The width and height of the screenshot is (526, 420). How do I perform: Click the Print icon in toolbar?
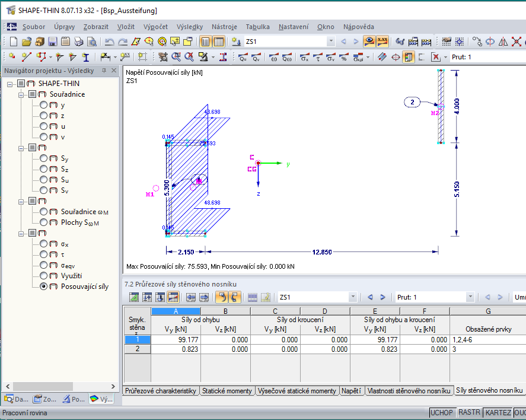click(78, 42)
